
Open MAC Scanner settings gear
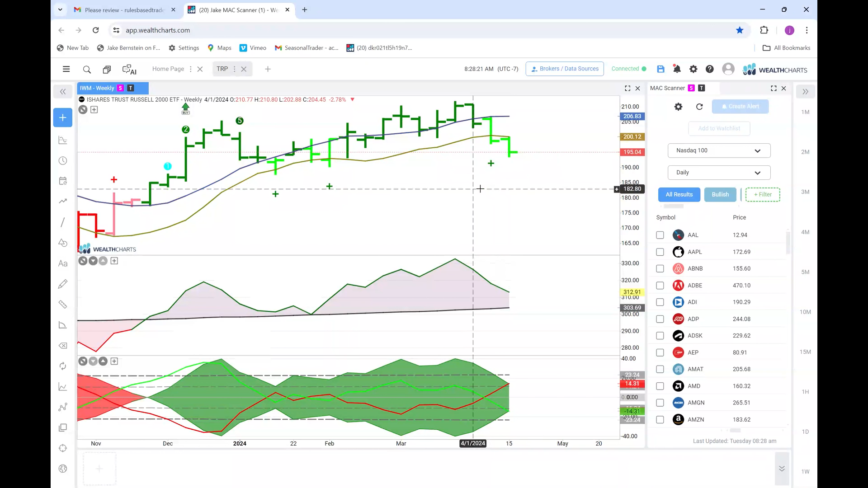pyautogui.click(x=678, y=107)
